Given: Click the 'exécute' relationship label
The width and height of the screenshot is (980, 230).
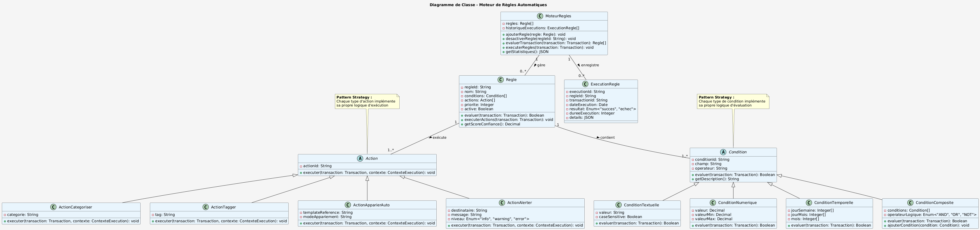Looking at the screenshot, I should point(439,138).
